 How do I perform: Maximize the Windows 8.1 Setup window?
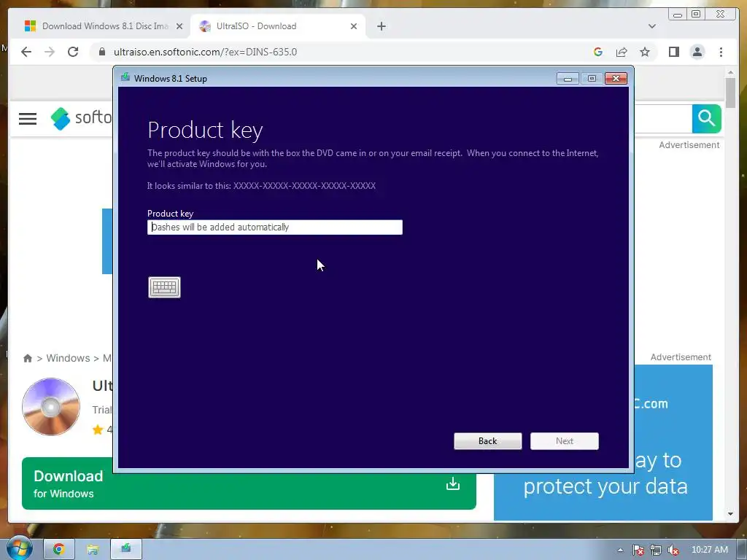point(592,79)
